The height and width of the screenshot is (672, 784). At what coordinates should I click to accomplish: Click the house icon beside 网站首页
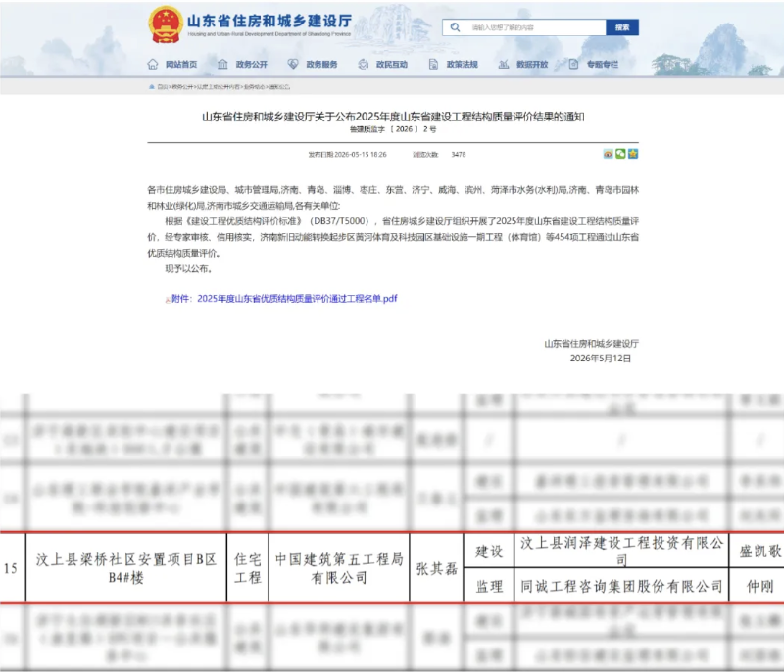click(x=153, y=64)
